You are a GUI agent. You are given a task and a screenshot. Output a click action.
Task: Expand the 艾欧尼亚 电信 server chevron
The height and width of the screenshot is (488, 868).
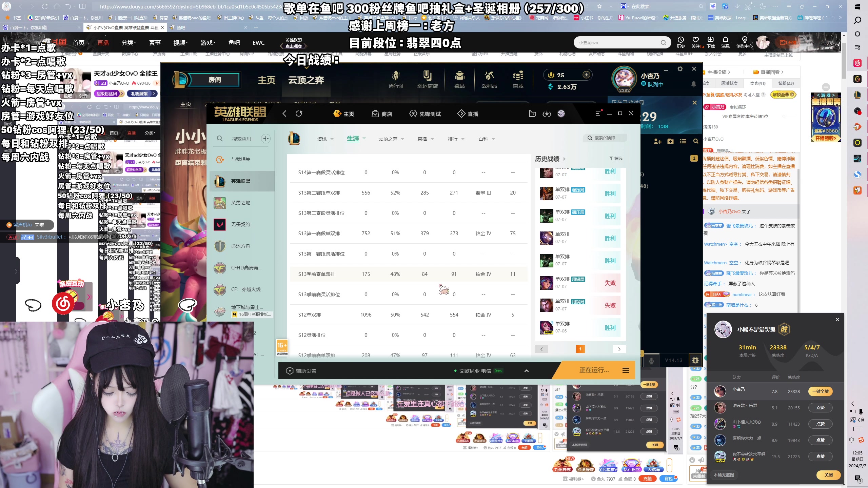[527, 371]
